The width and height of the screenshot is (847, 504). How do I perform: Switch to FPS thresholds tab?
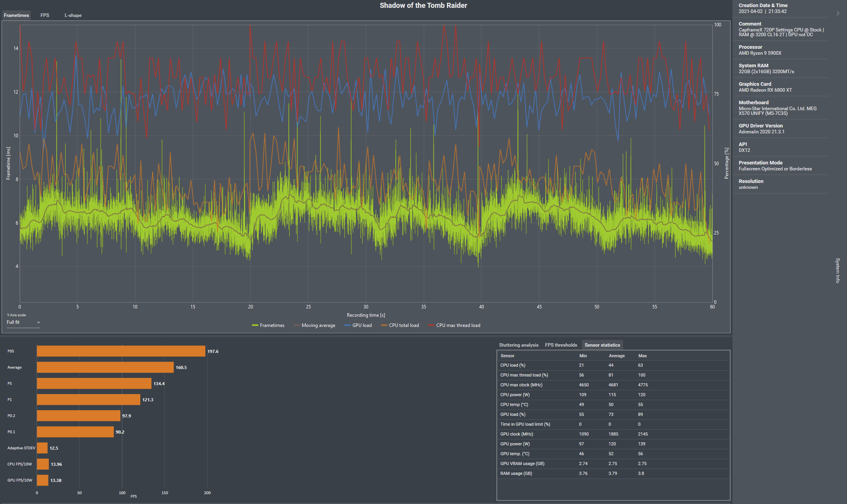click(x=561, y=345)
